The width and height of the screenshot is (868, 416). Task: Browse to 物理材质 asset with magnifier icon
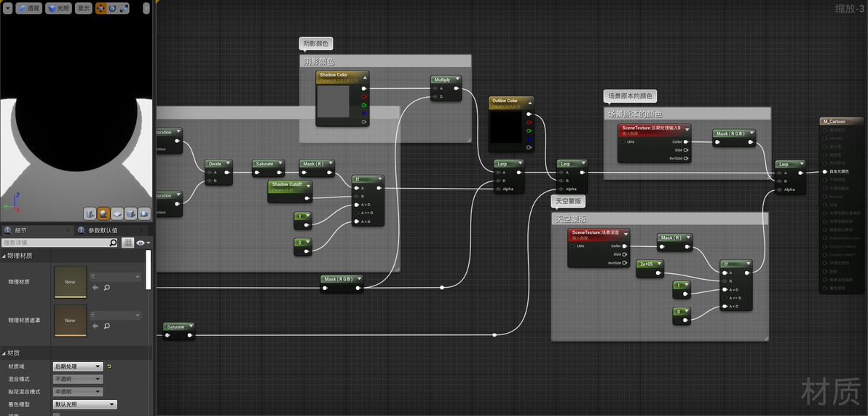click(x=107, y=288)
